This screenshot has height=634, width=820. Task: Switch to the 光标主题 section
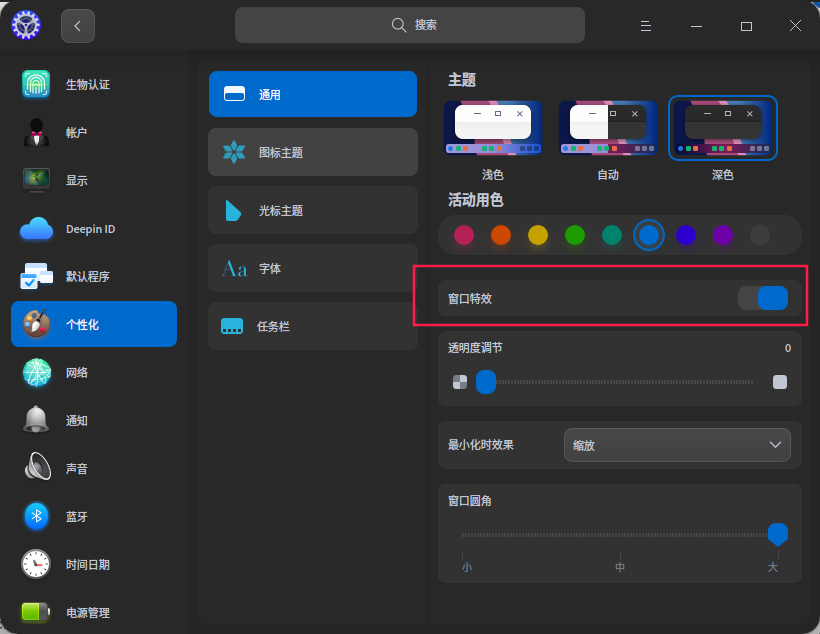tap(312, 210)
